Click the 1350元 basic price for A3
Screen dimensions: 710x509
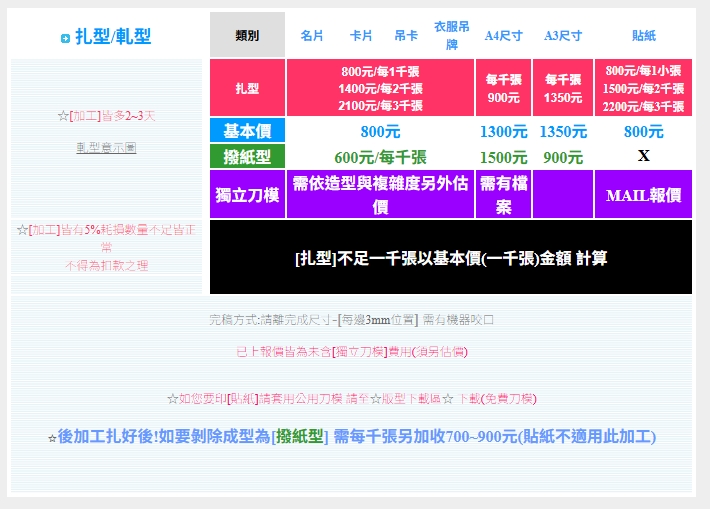click(x=563, y=132)
